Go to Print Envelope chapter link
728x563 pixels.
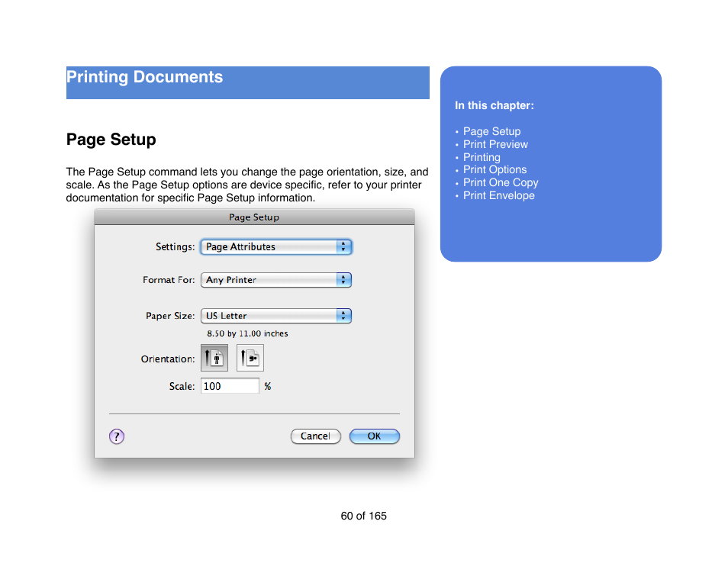[498, 196]
